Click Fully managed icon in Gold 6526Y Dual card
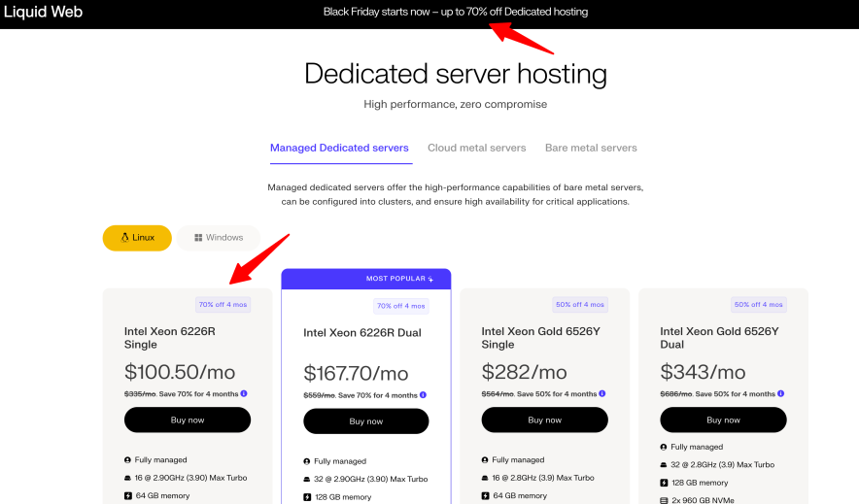 coord(664,447)
